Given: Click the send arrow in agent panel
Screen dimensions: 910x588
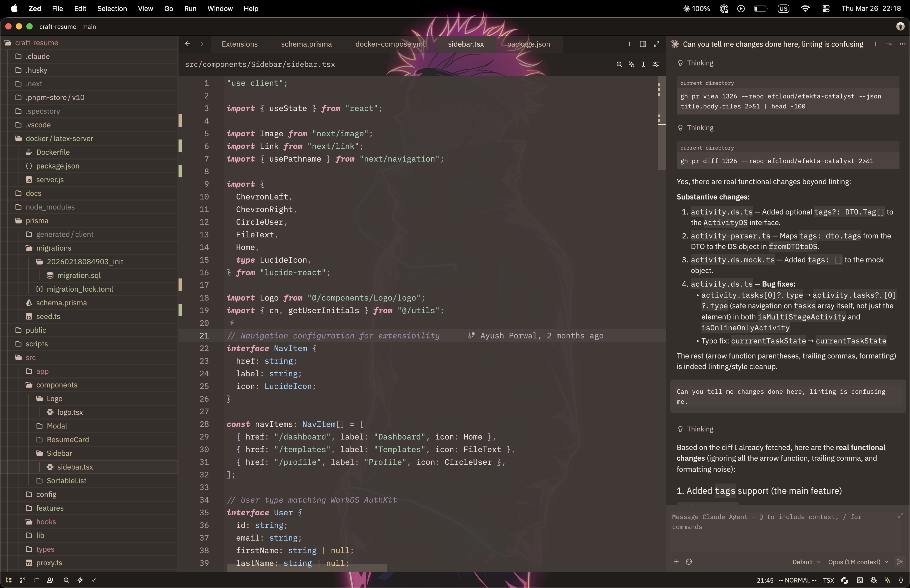Looking at the screenshot, I should coord(900,562).
